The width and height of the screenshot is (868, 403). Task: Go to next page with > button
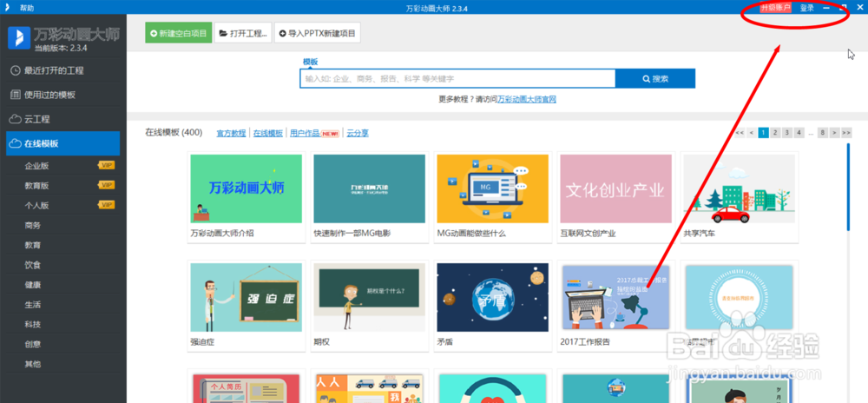(x=834, y=133)
